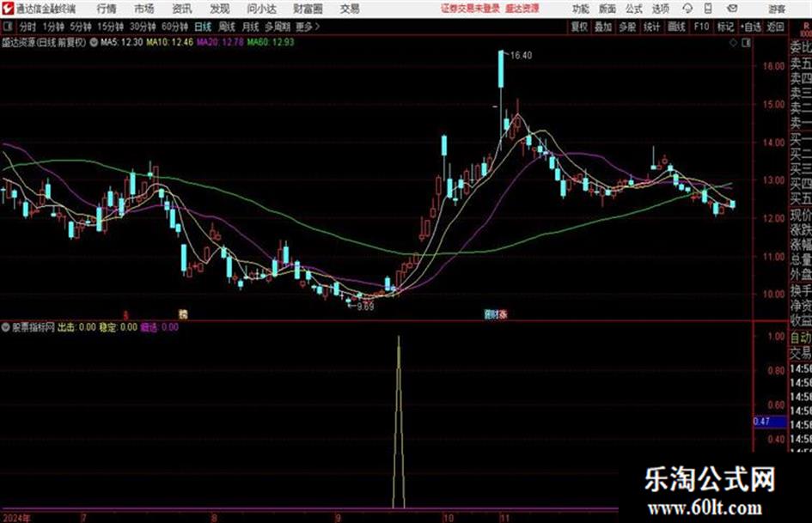Click the mobile phone icon

pos(708,9)
